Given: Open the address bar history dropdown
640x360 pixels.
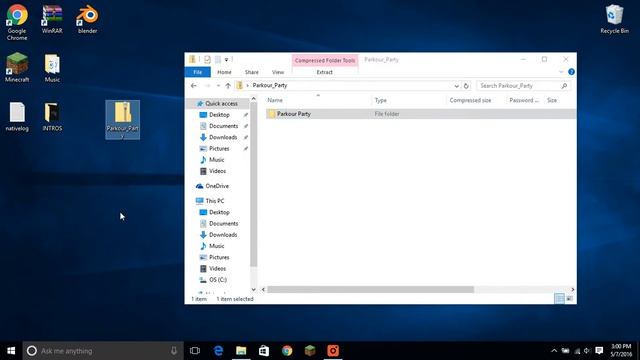Looking at the screenshot, I should 456,86.
